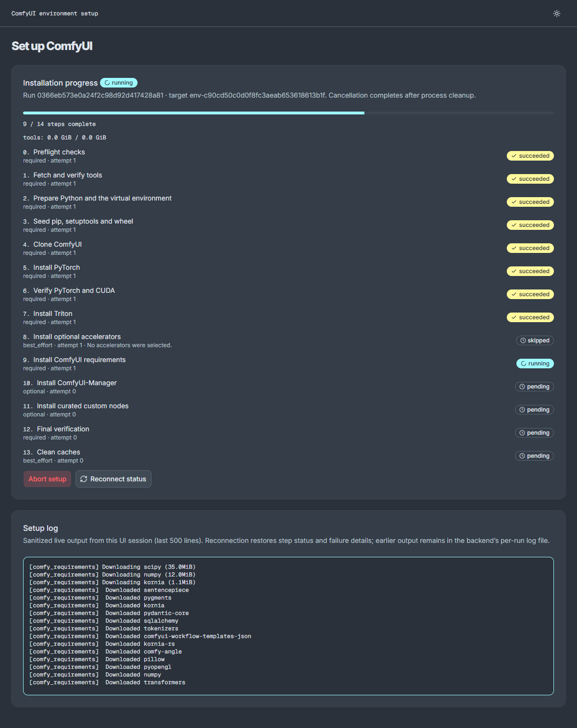The height and width of the screenshot is (728, 577).
Task: Click succeeded badge for Install PyTorch
Action: click(530, 271)
